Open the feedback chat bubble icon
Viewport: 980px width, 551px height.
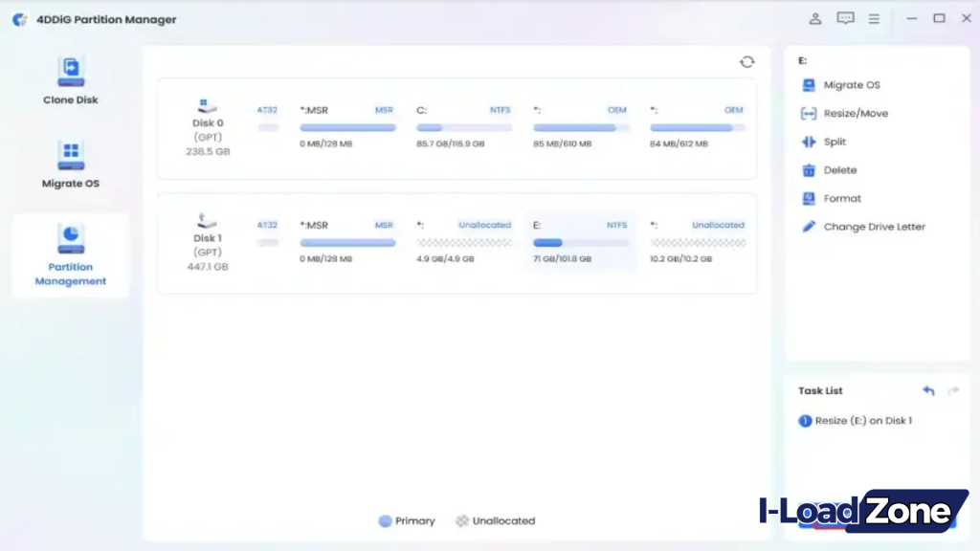(x=845, y=18)
